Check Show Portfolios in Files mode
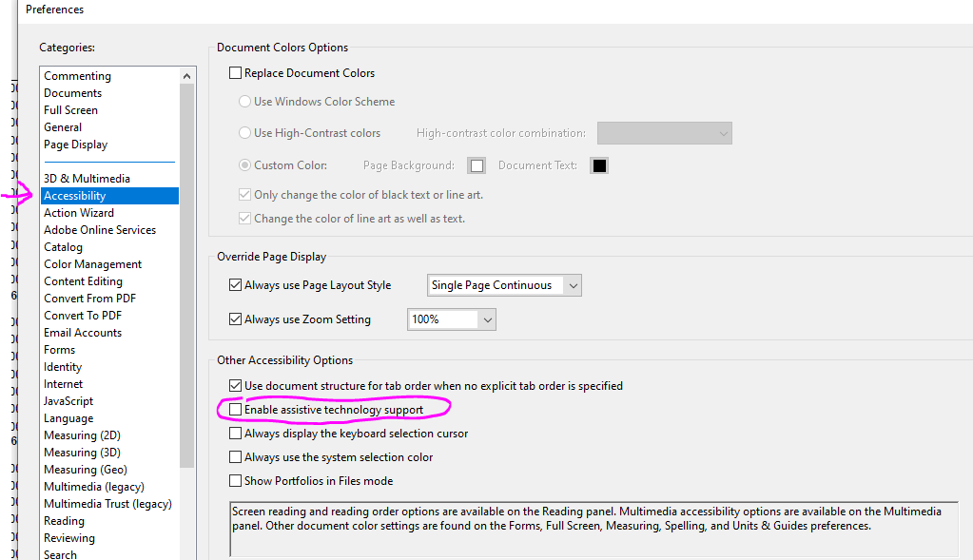 click(x=235, y=480)
